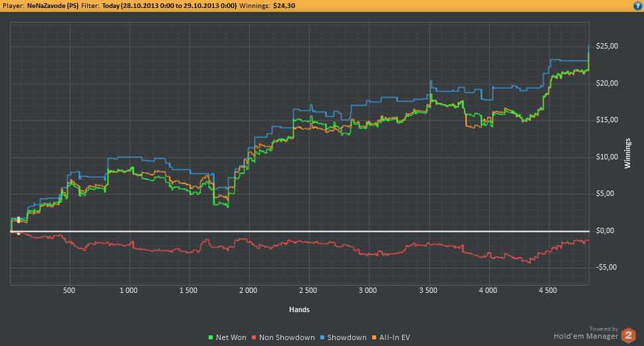
Task: Click the green Net Won color square
Action: tap(211, 338)
